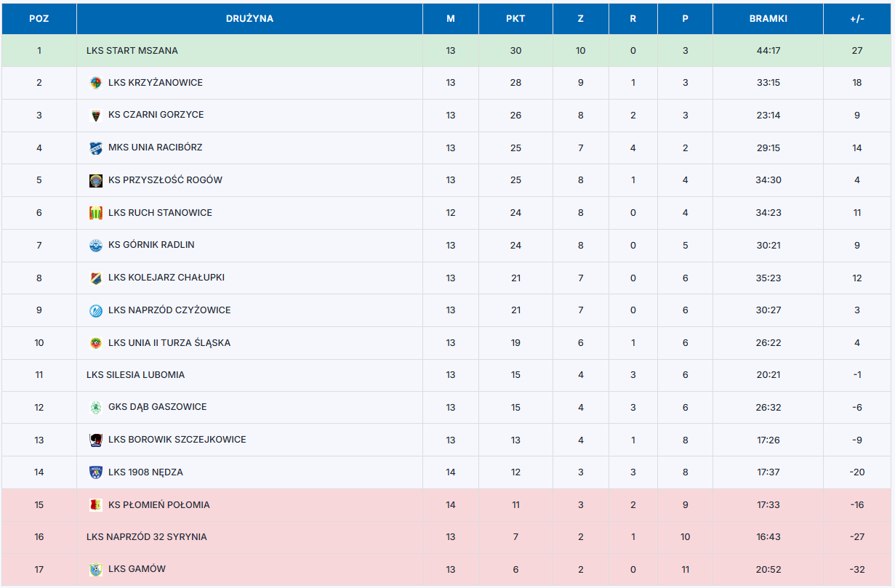Image resolution: width=895 pixels, height=588 pixels.
Task: Click the MKS Unia Racibórz logo icon
Action: 95,148
